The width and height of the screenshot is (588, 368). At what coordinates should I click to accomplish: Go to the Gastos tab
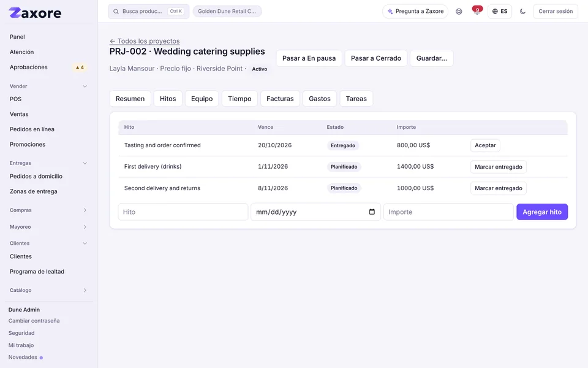coord(320,98)
